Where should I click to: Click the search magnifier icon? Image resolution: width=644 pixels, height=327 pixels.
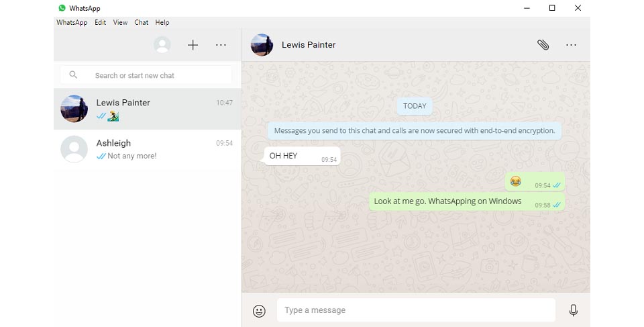click(x=73, y=75)
